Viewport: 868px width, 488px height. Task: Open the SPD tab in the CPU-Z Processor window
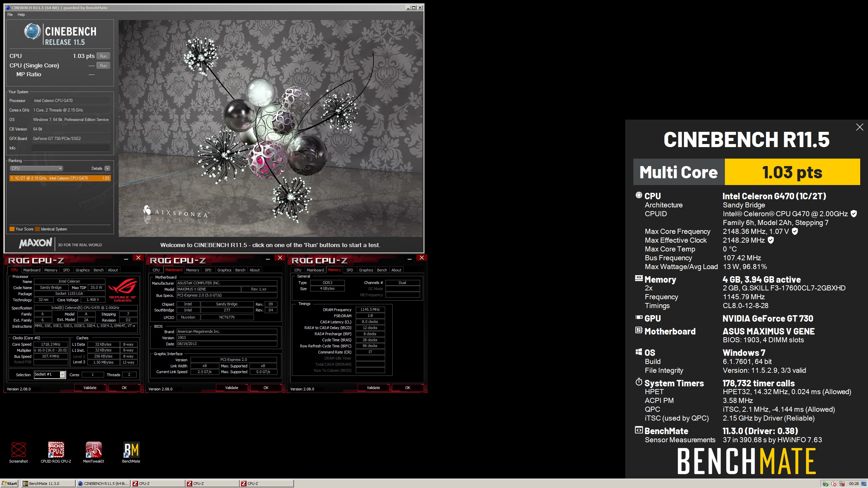66,270
